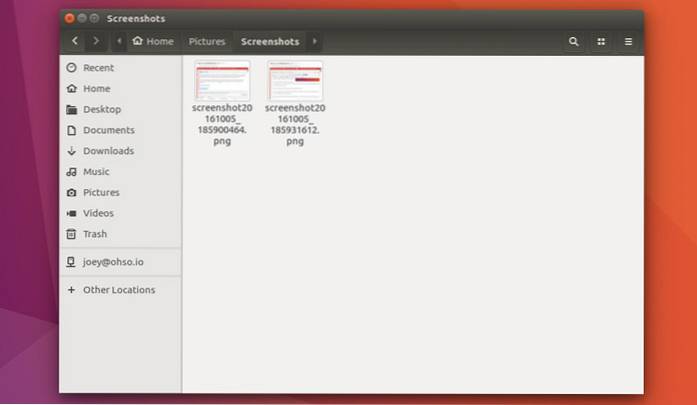
Task: Click the Videos camera icon
Action: (x=71, y=213)
